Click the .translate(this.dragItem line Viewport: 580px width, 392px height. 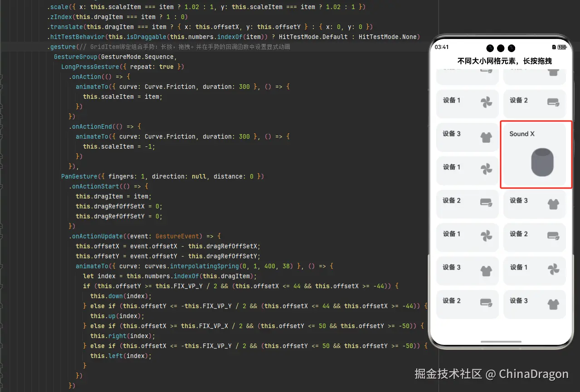210,27
